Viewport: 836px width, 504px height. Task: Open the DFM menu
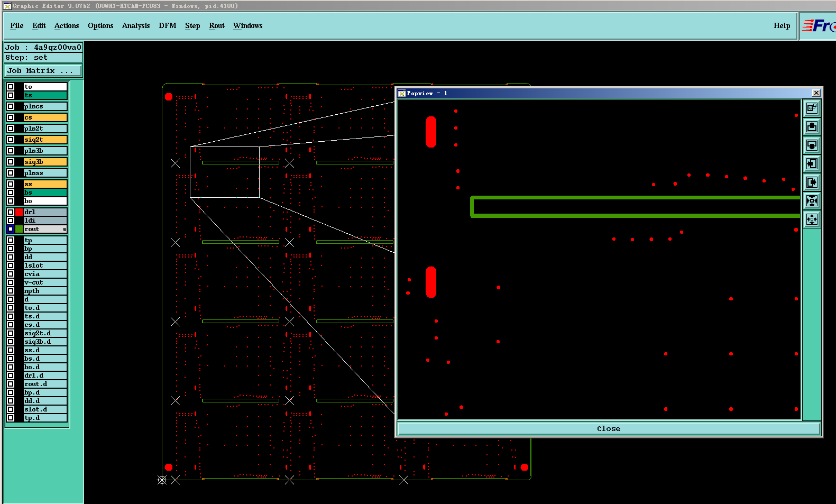tap(168, 25)
